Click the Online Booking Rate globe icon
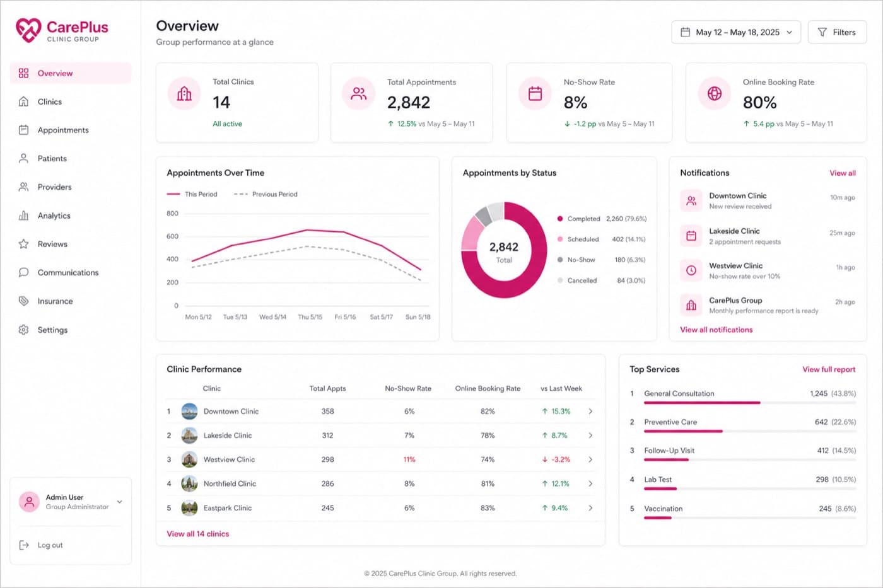This screenshot has height=588, width=883. coord(714,94)
